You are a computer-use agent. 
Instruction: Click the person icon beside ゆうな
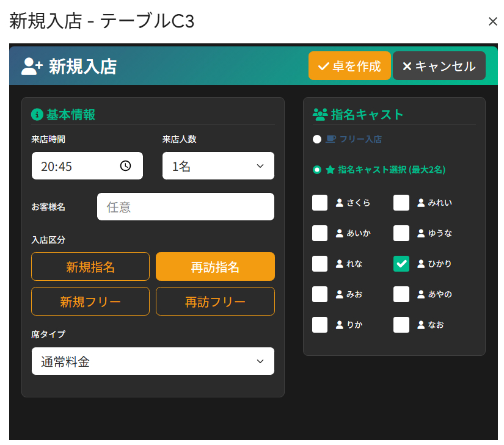pos(421,233)
